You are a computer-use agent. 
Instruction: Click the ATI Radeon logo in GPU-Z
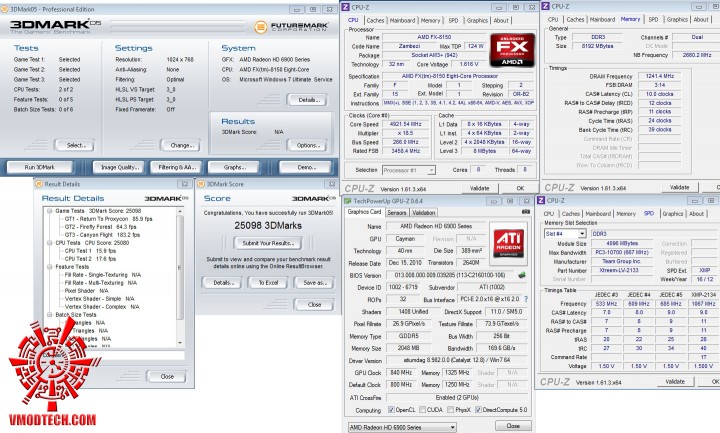509,243
